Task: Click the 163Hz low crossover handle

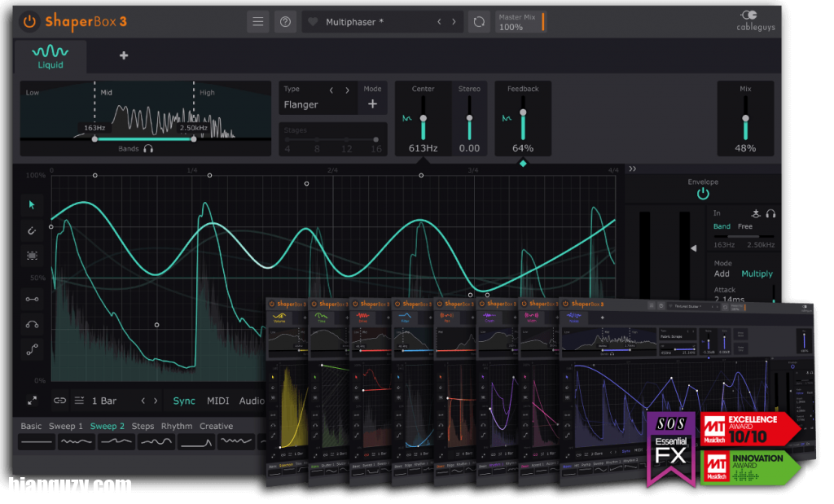Action: (x=94, y=138)
